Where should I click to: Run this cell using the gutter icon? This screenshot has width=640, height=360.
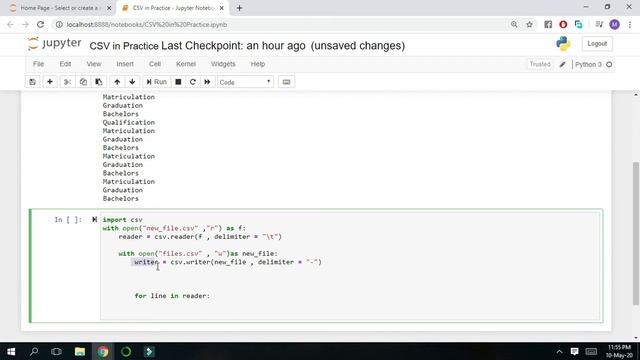coord(94,220)
